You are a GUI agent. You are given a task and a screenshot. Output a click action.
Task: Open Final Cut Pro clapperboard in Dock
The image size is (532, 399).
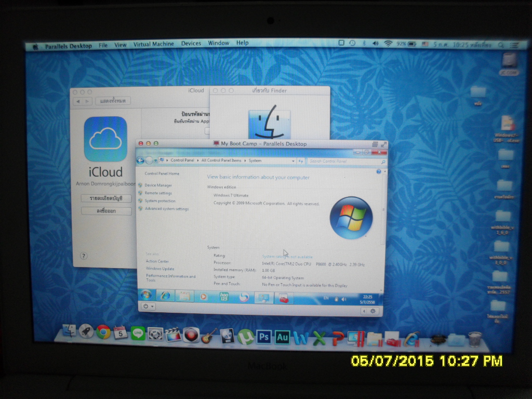[173, 335]
